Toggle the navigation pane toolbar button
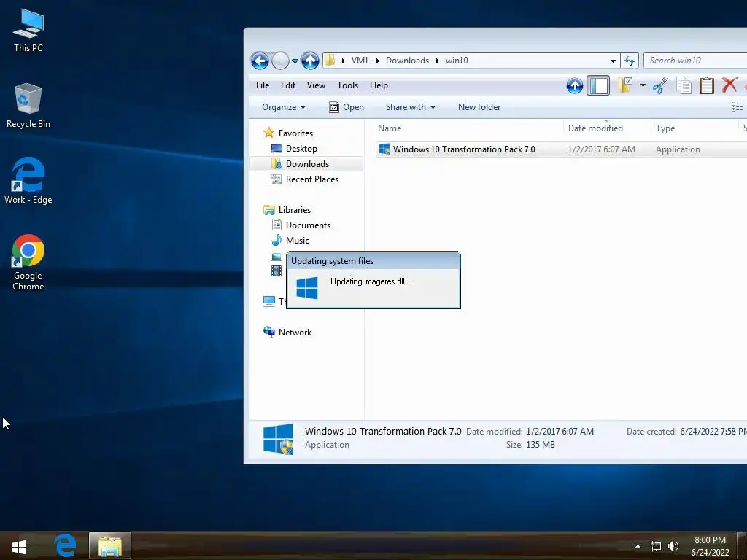 pyautogui.click(x=598, y=86)
